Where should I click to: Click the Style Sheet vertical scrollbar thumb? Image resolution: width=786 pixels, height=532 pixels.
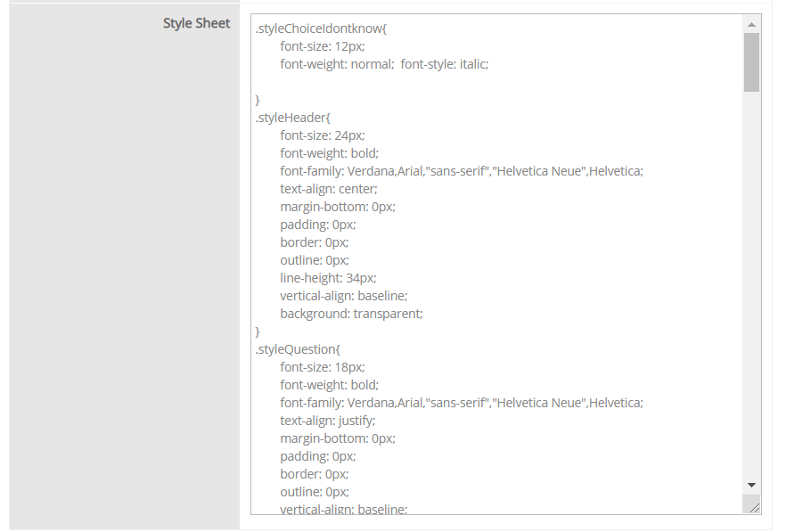tap(751, 62)
